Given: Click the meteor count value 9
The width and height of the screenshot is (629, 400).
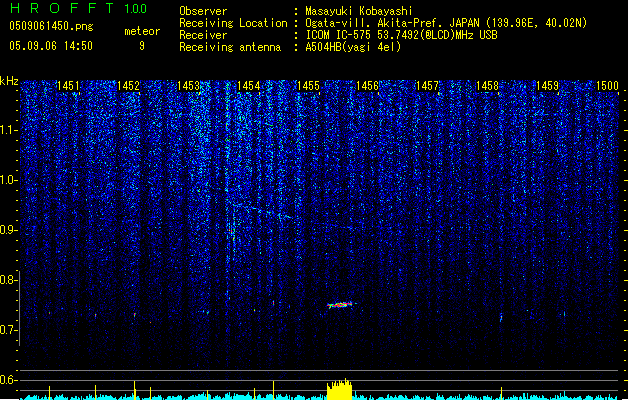Looking at the screenshot, I should (142, 46).
